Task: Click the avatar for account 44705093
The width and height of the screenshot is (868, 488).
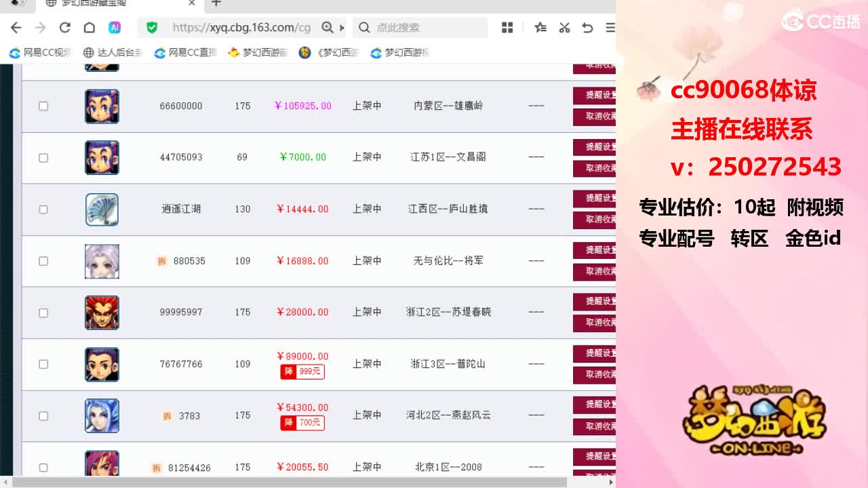Action: tap(102, 158)
